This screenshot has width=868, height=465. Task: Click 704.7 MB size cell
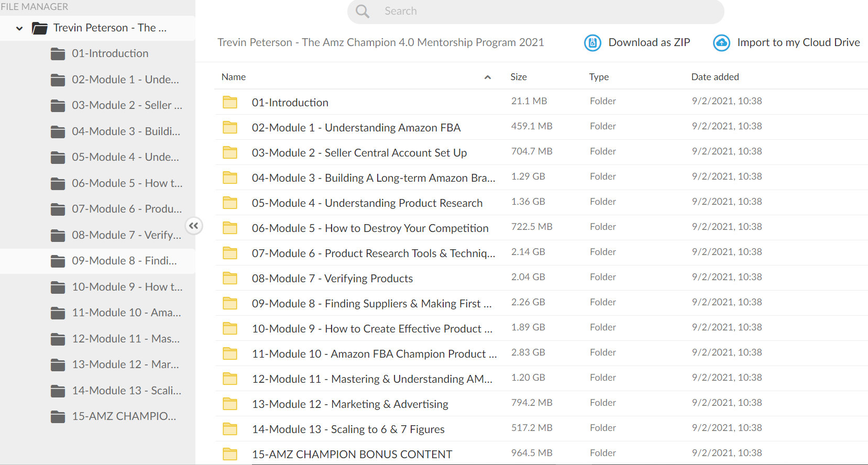(x=532, y=151)
